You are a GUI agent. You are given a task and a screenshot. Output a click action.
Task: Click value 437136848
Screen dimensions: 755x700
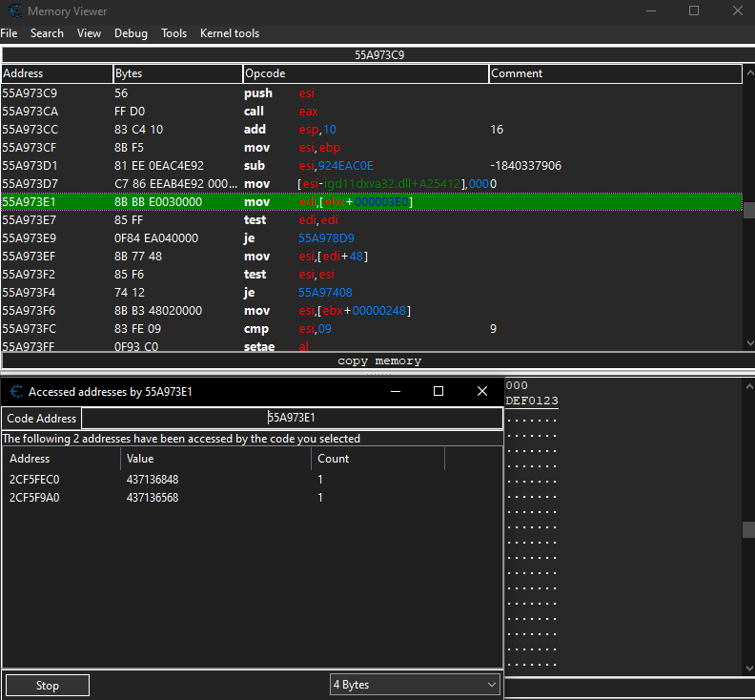coord(153,480)
